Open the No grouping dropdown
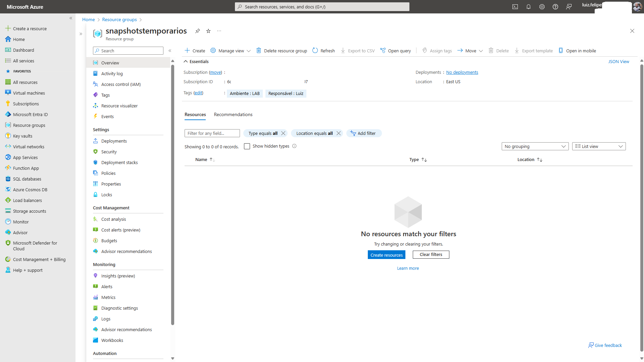Screen dimensions: 644x362 pos(535,146)
